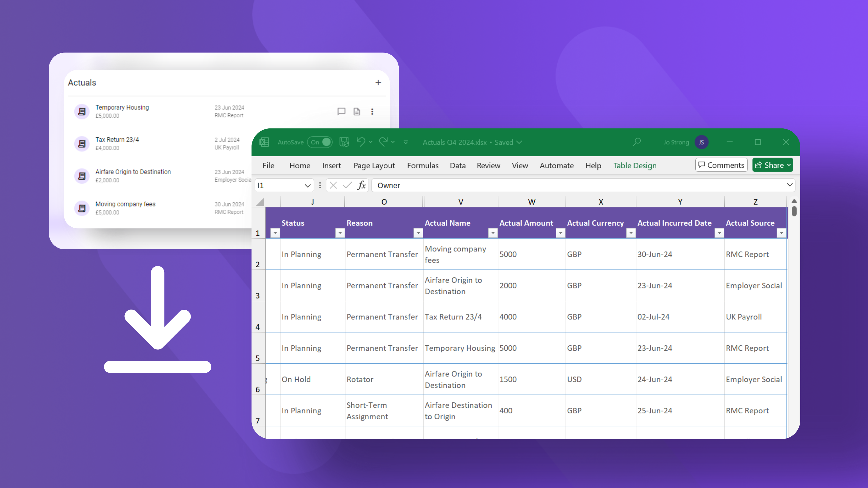This screenshot has width=868, height=488.
Task: Switch to the Automate tab
Action: tap(557, 165)
